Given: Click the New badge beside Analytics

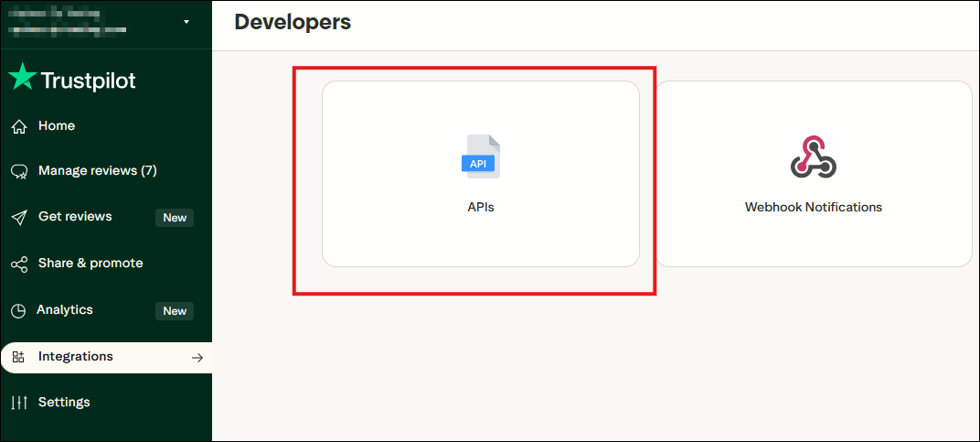Looking at the screenshot, I should [175, 311].
